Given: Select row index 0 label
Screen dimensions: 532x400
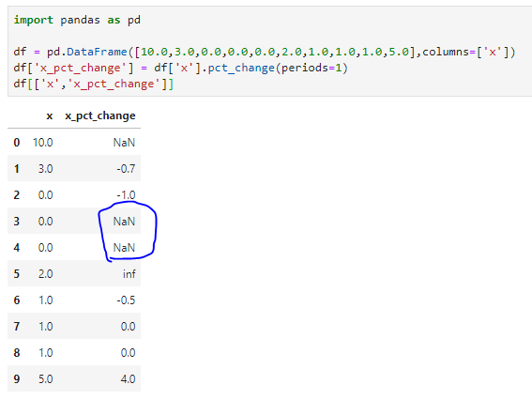Looking at the screenshot, I should (17, 143).
